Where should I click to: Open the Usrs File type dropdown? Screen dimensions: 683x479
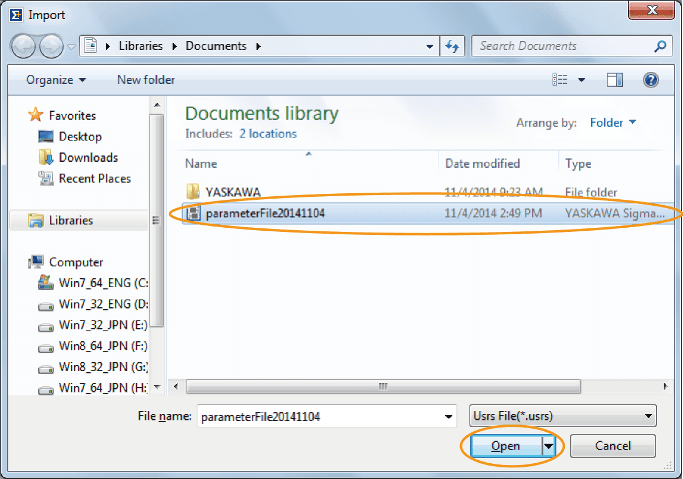562,415
